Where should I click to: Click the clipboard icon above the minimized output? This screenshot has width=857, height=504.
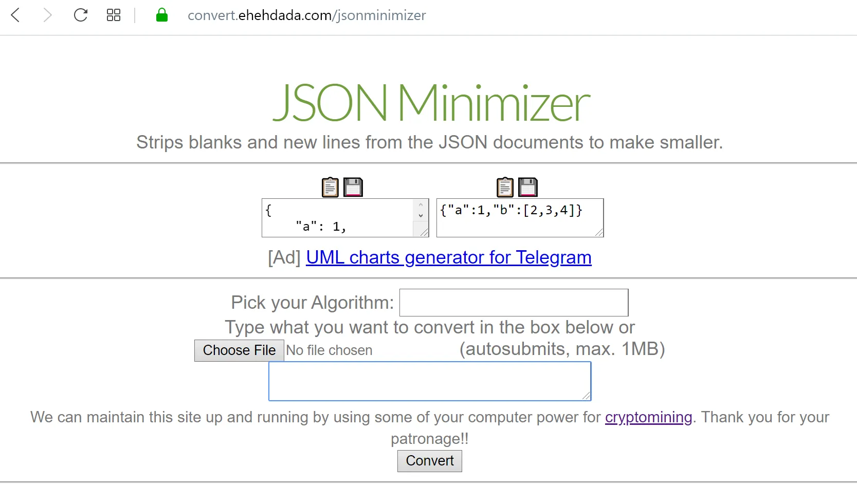click(x=505, y=188)
